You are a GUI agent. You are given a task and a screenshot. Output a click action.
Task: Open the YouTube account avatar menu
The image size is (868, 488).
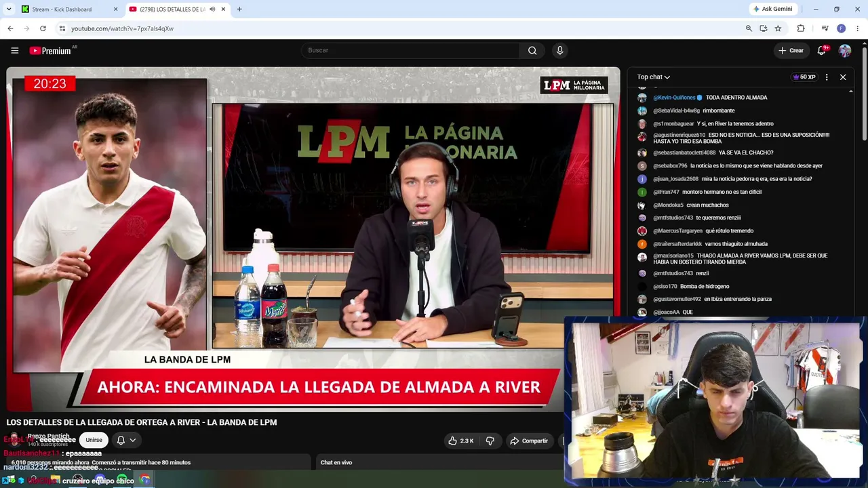tap(844, 50)
